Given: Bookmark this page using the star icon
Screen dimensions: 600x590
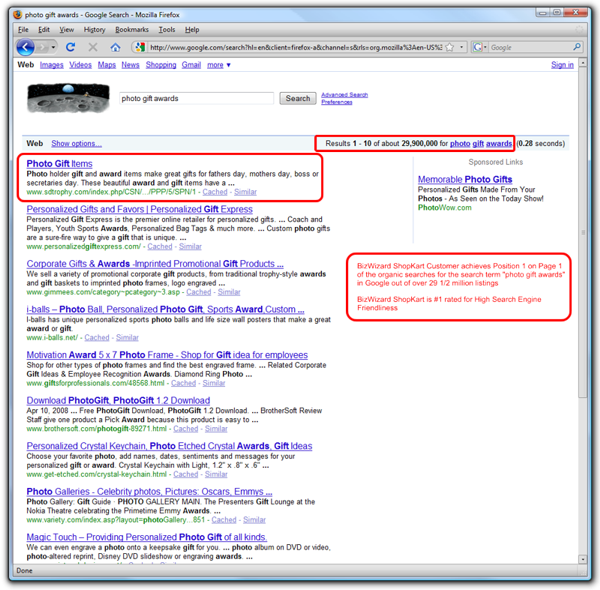Looking at the screenshot, I should pyautogui.click(x=450, y=47).
